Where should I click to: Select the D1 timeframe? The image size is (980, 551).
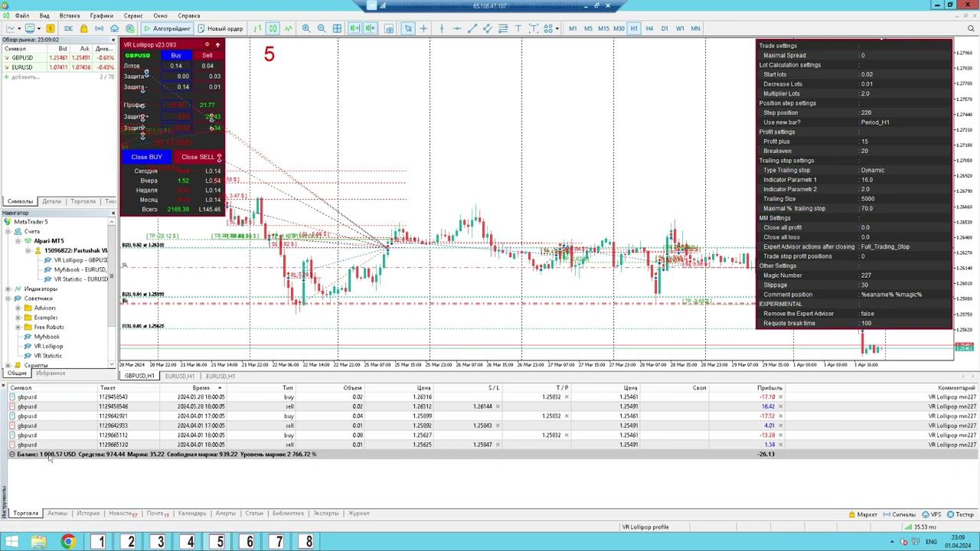[665, 28]
